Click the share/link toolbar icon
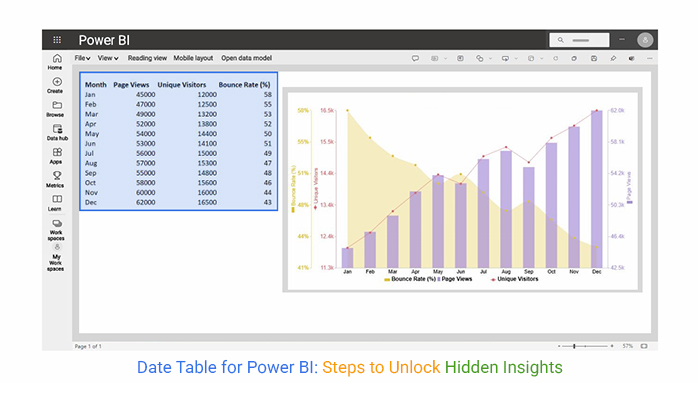 click(479, 58)
